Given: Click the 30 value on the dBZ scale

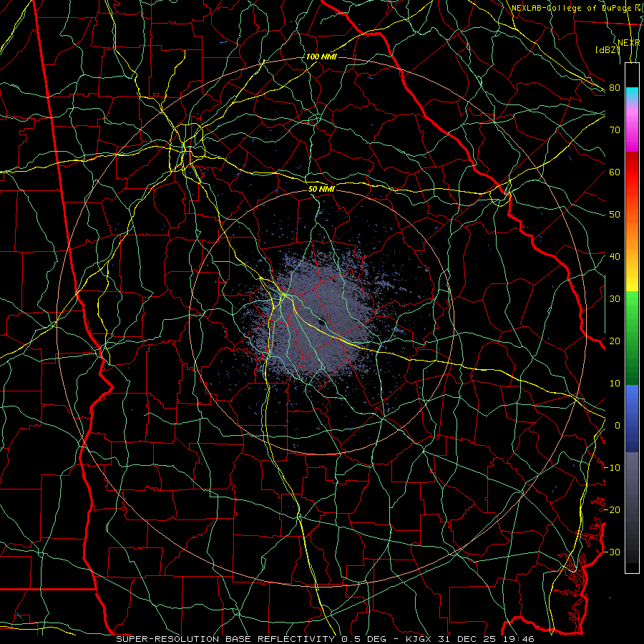Looking at the screenshot, I should [x=615, y=299].
